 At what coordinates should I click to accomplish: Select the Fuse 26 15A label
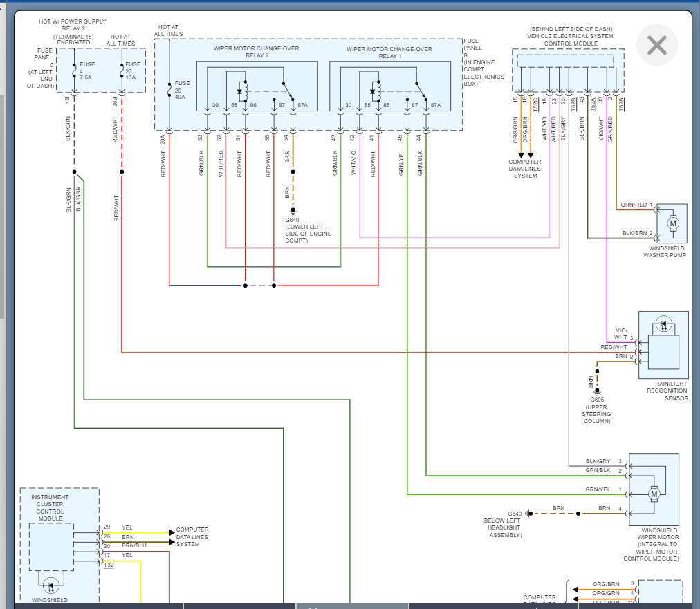point(133,71)
